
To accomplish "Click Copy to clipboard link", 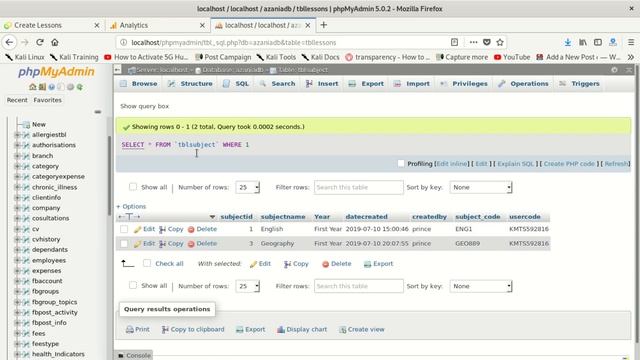I will [x=193, y=329].
